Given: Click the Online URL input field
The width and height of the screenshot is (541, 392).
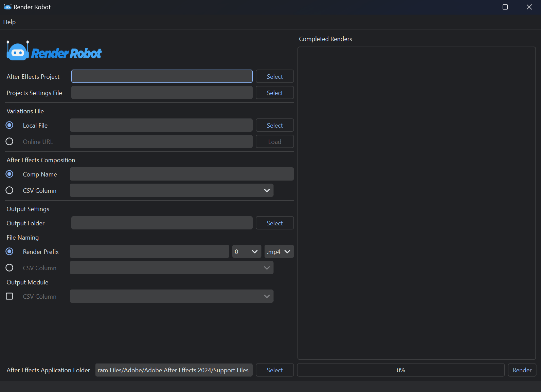Looking at the screenshot, I should tap(161, 142).
